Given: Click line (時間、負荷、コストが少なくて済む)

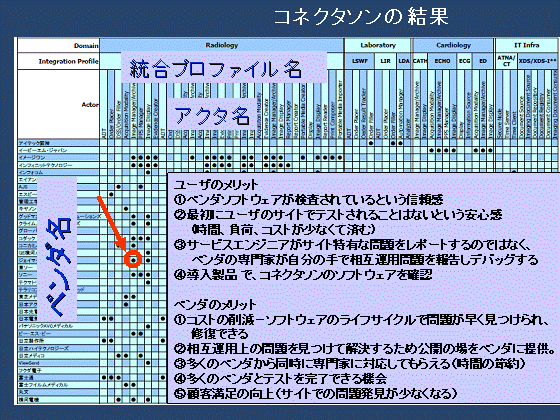Looking at the screenshot, I should coord(283,229).
